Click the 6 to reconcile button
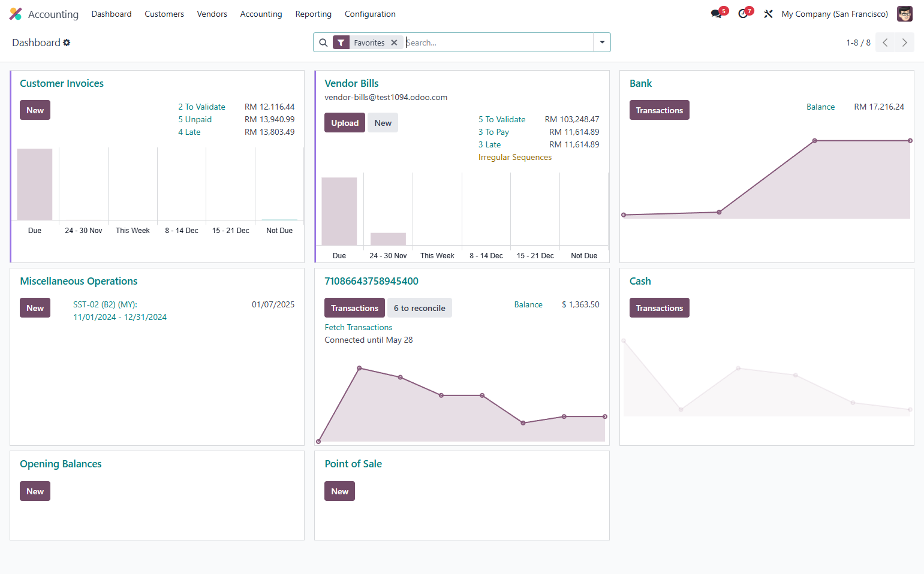Image resolution: width=924 pixels, height=574 pixels. pos(419,308)
